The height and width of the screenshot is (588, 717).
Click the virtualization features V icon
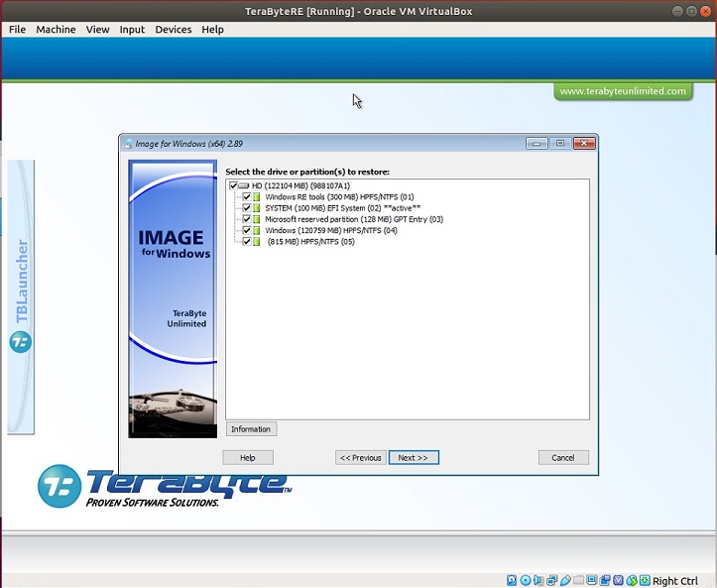(x=618, y=580)
